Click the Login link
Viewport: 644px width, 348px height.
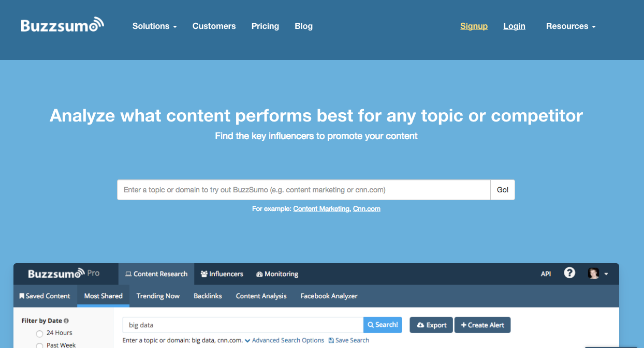point(514,26)
